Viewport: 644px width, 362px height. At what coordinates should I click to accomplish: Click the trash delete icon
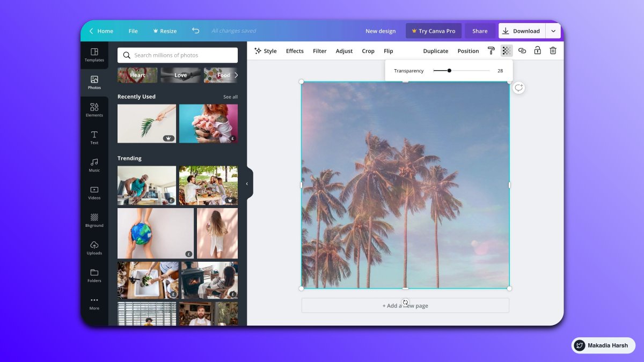pyautogui.click(x=553, y=51)
